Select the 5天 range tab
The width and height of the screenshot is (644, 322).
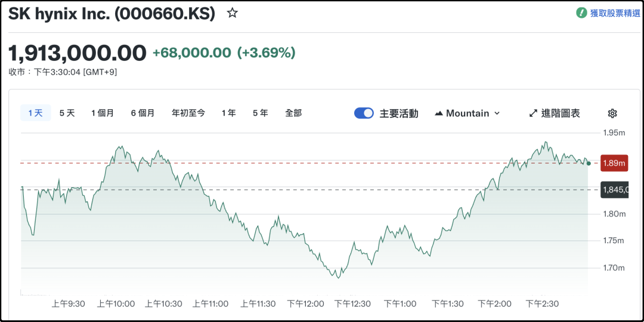[67, 113]
